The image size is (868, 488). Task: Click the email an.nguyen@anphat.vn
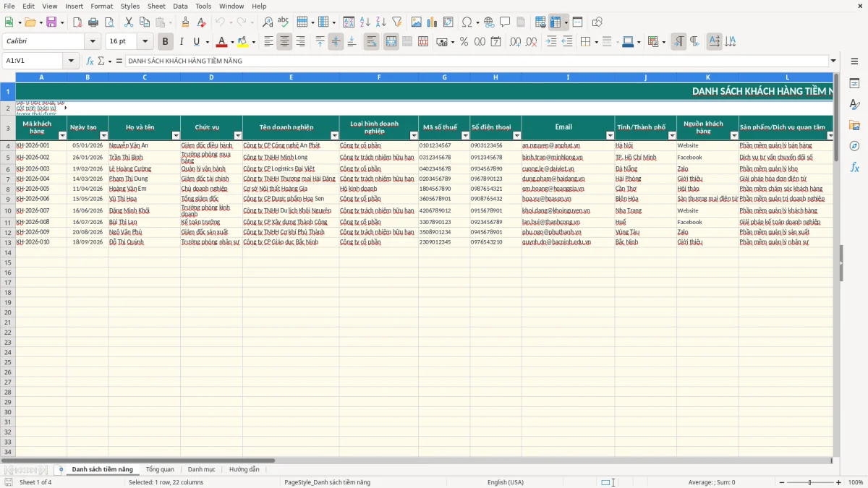pyautogui.click(x=551, y=145)
